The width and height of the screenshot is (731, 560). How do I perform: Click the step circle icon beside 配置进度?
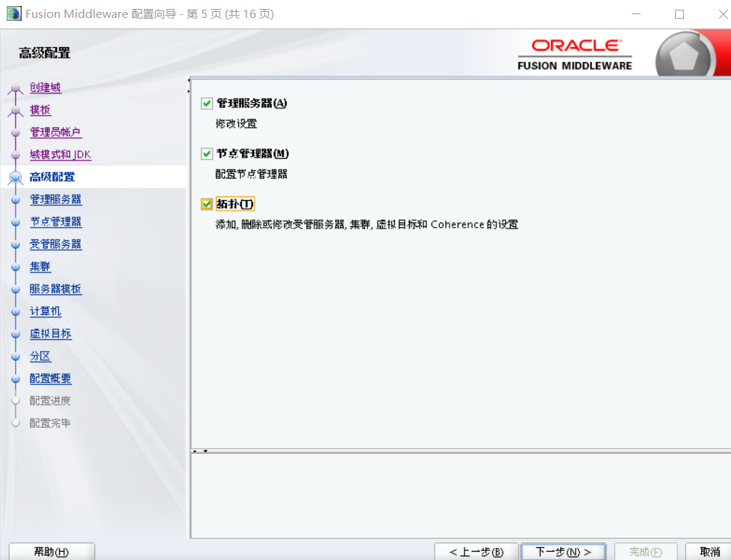point(16,400)
